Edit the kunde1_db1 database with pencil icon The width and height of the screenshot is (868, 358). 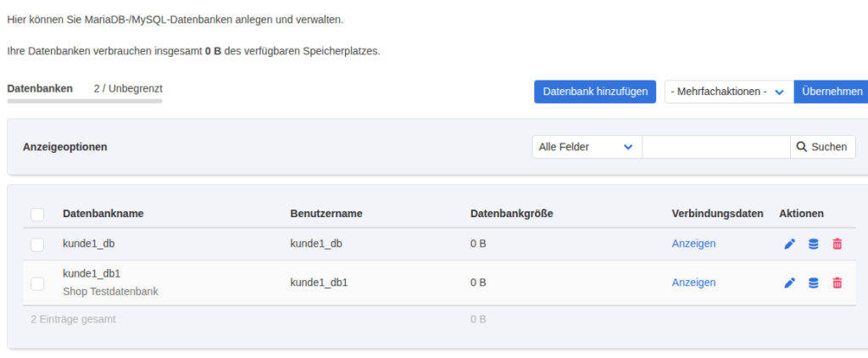point(789,283)
